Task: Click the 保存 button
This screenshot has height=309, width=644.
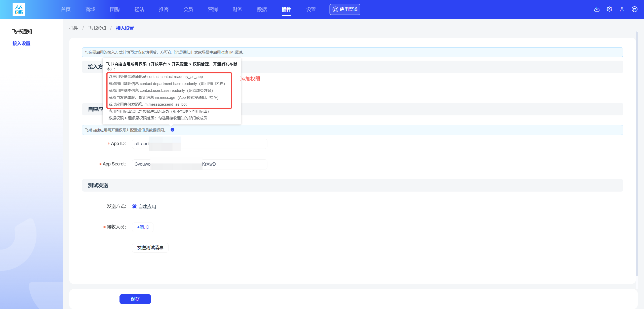Action: point(135,299)
